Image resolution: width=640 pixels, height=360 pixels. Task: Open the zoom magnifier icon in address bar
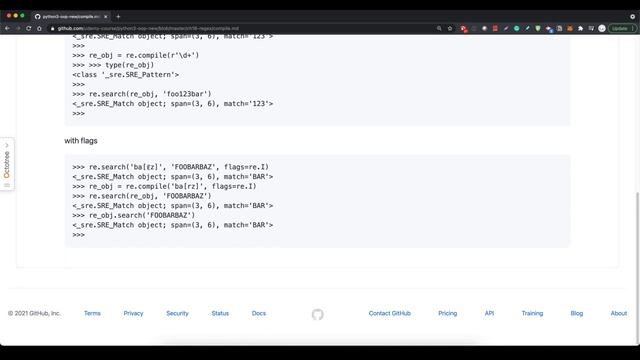[439, 29]
